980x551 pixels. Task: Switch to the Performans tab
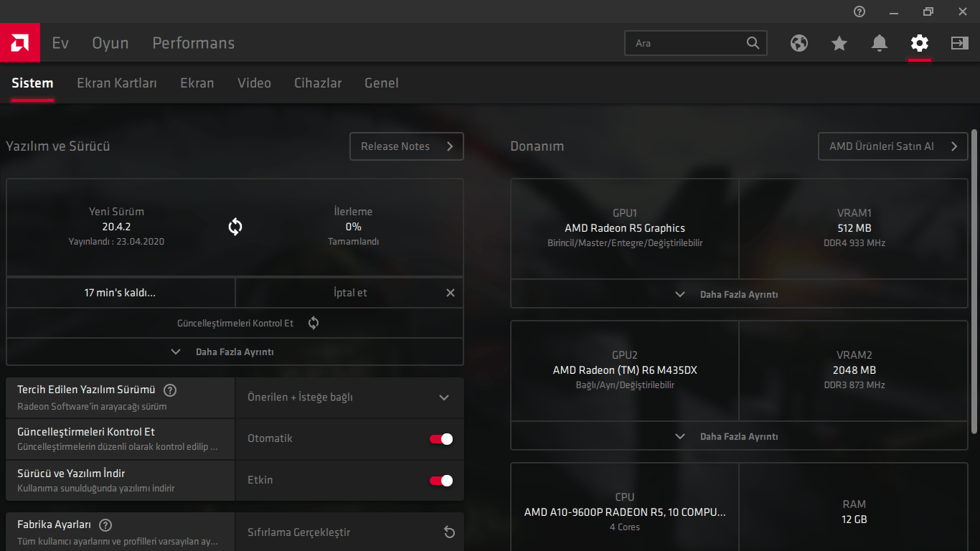click(x=194, y=43)
